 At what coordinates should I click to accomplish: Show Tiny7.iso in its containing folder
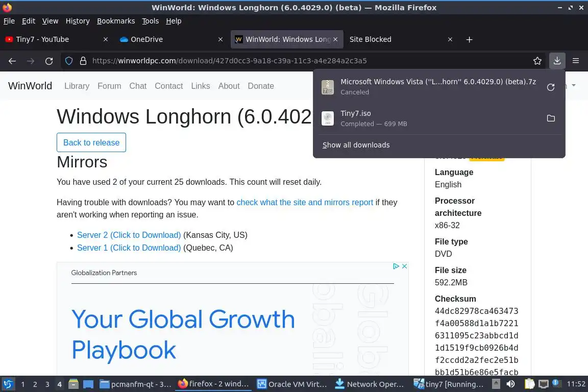coord(551,118)
